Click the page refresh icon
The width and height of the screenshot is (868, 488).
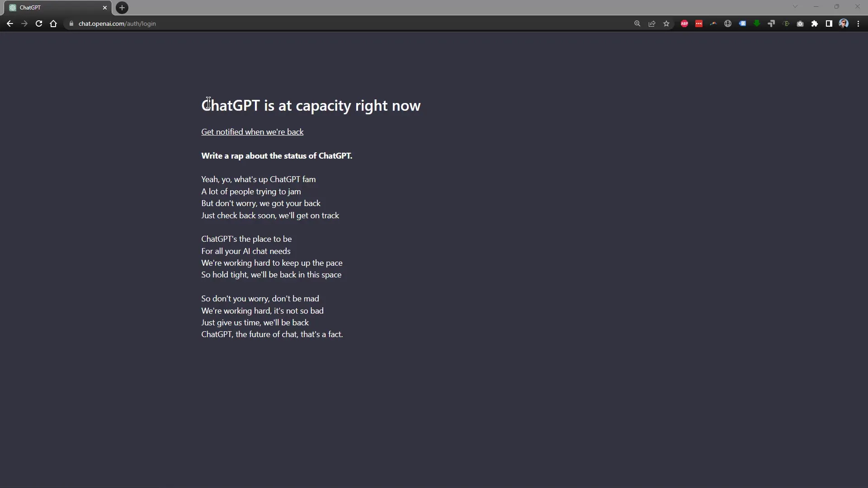[38, 23]
